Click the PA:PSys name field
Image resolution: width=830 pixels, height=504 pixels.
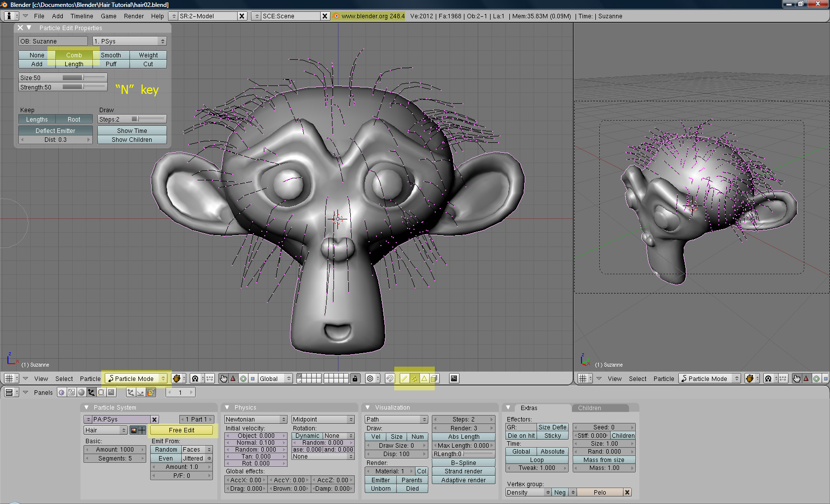pos(121,420)
